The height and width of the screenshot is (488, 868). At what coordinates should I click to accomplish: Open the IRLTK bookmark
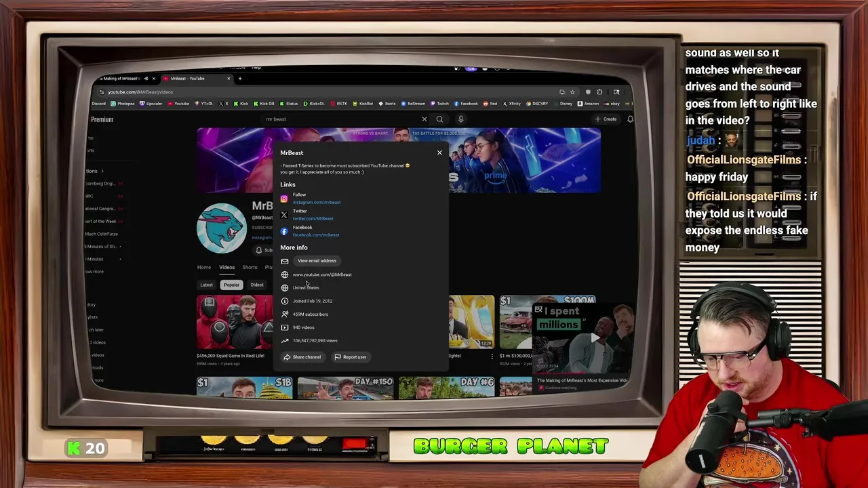pyautogui.click(x=340, y=104)
